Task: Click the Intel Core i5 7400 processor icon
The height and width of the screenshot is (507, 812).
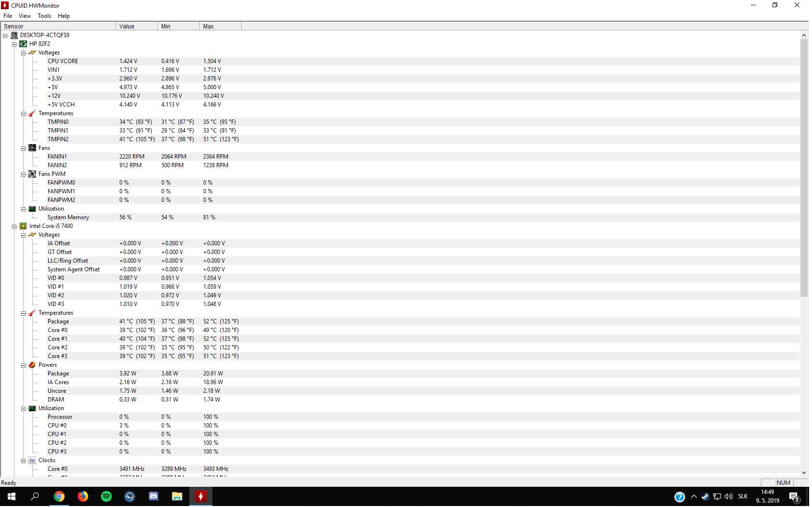Action: (x=23, y=226)
